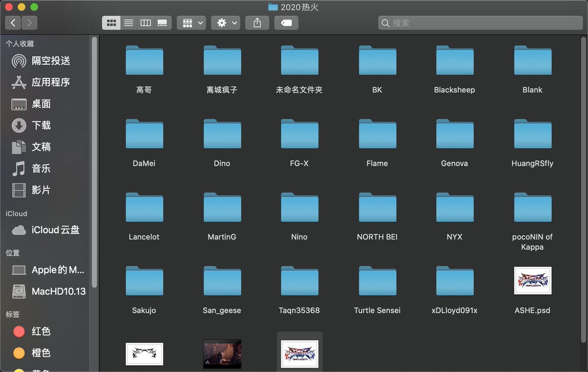Click the Share toolbar button
This screenshot has height=372, width=588.
257,23
